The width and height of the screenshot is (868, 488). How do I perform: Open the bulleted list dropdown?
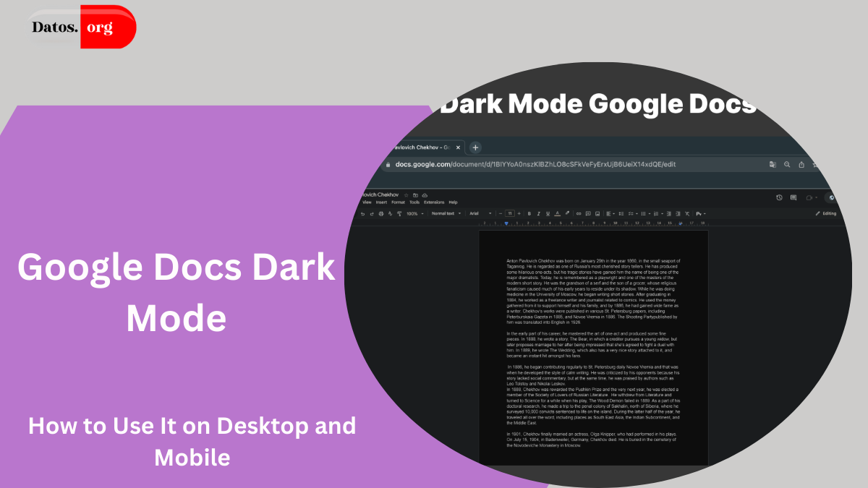[646, 213]
